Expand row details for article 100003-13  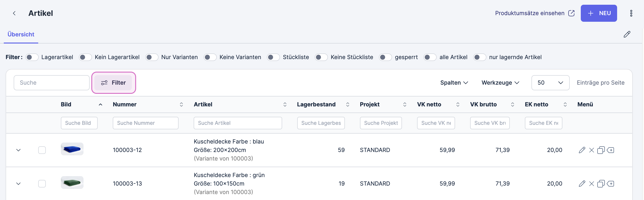point(18,184)
